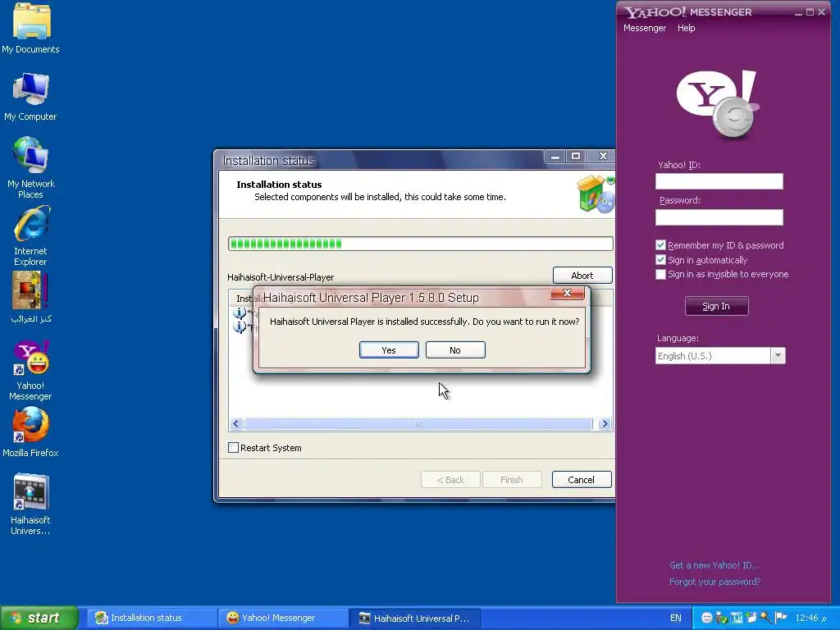This screenshot has width=840, height=630.
Task: Open the Messenger menu
Action: click(645, 28)
